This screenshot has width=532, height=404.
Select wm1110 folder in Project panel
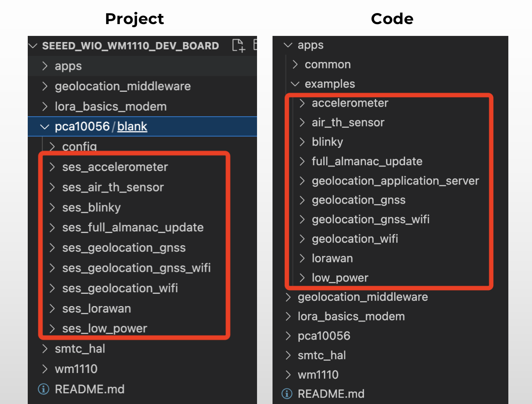click(76, 369)
